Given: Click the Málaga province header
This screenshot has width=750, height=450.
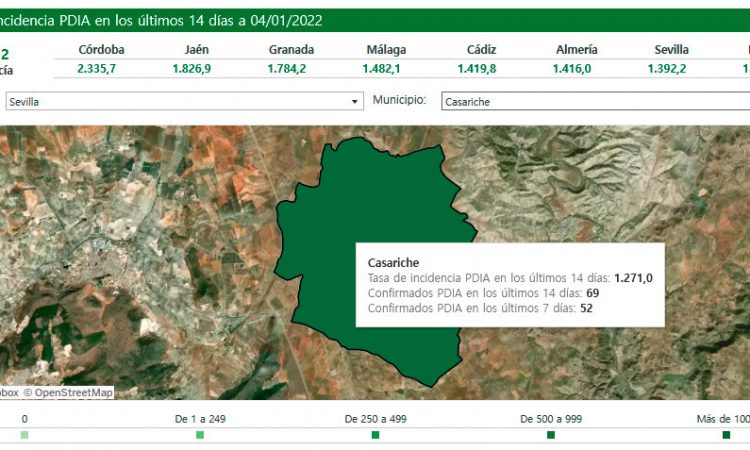Looking at the screenshot, I should click(386, 50).
